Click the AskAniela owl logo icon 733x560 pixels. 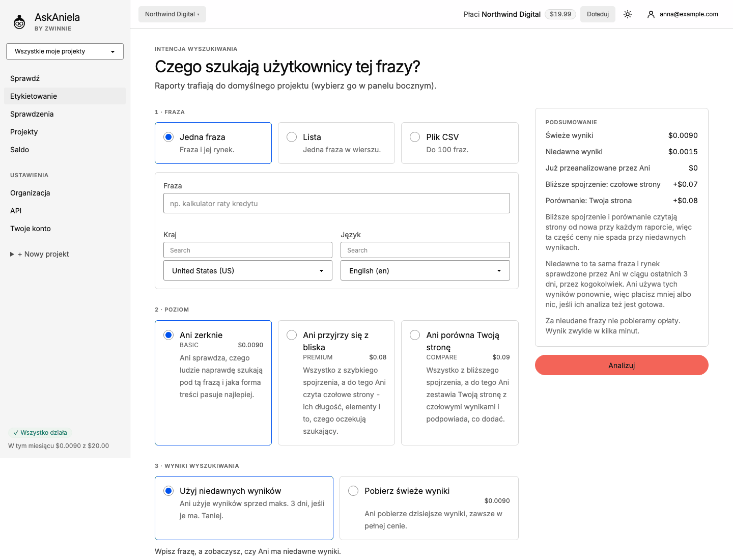19,22
